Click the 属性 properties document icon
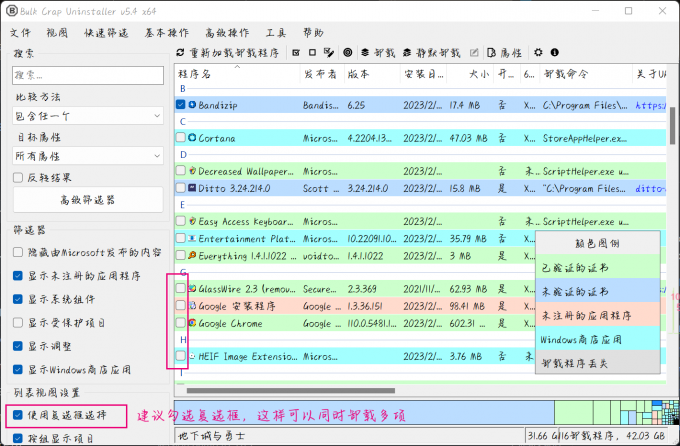 [x=491, y=52]
